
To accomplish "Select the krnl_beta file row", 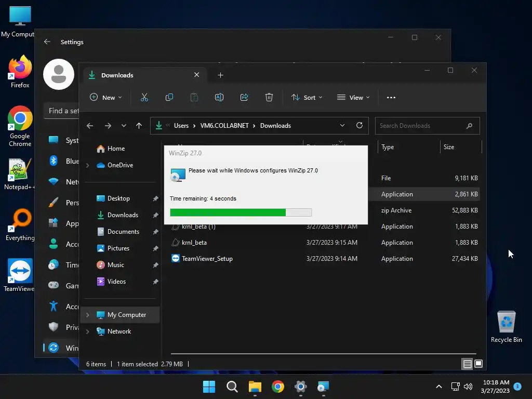I will tap(325, 243).
